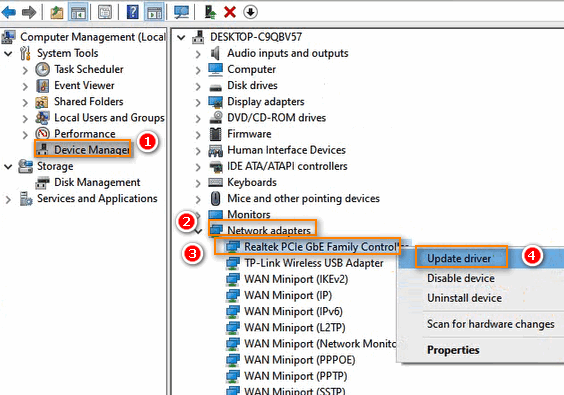Click the Back arrow toolbar icon
Image resolution: width=564 pixels, height=395 pixels.
click(x=9, y=12)
